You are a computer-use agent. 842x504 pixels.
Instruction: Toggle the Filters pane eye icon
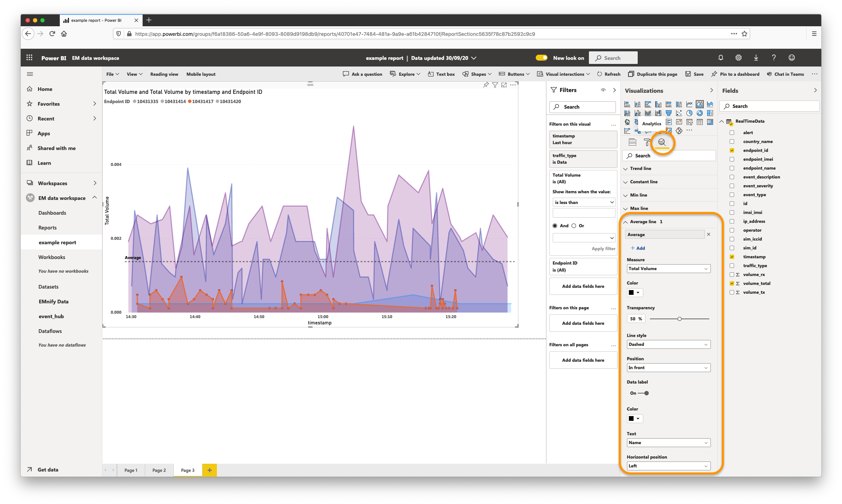point(603,90)
